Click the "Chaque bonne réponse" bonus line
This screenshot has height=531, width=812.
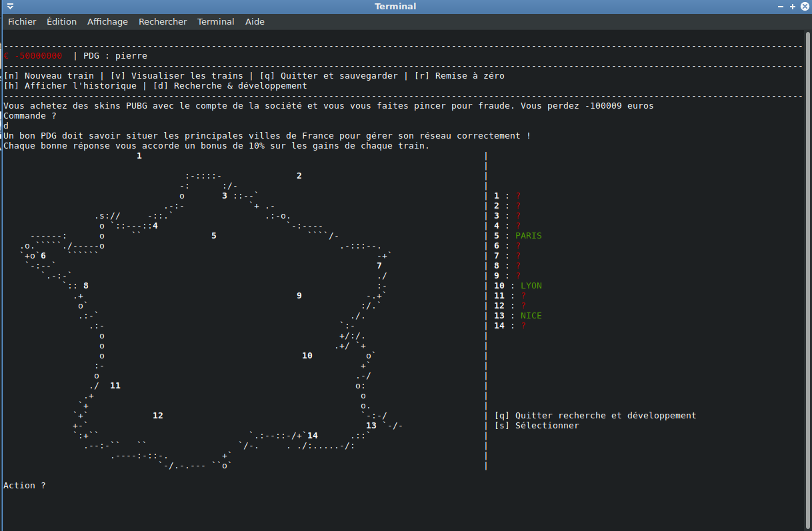(x=217, y=146)
